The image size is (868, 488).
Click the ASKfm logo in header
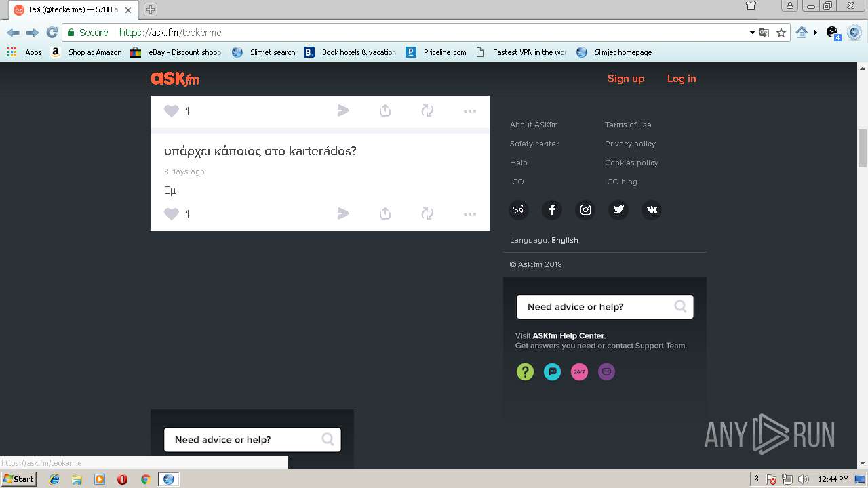(x=175, y=79)
